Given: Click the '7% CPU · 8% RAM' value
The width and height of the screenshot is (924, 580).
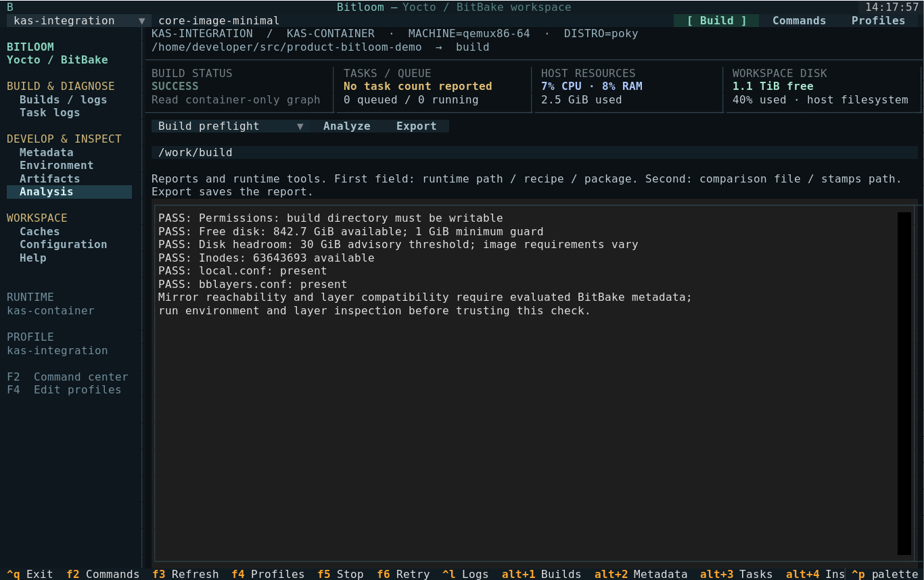Looking at the screenshot, I should (x=592, y=86).
